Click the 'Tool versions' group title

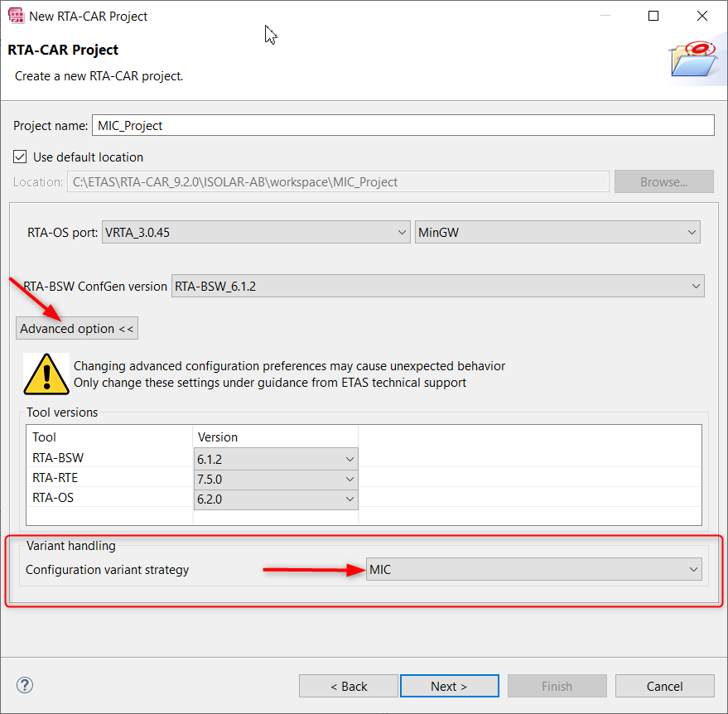pos(62,412)
